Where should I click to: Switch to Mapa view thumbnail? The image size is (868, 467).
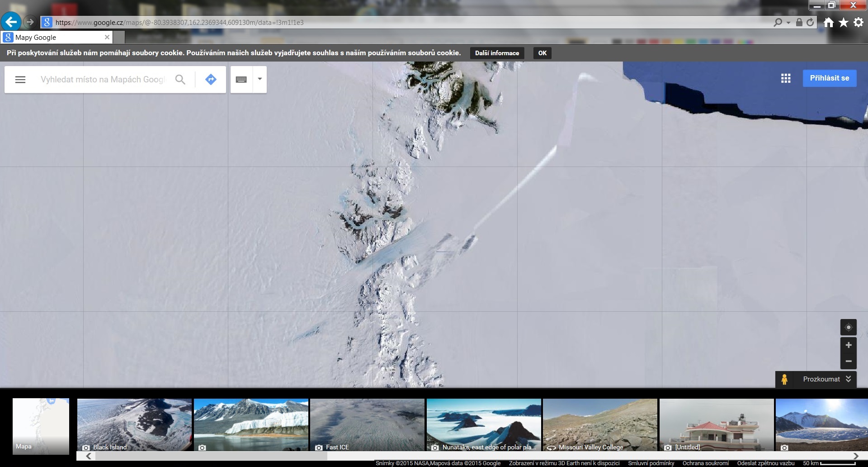(x=41, y=426)
